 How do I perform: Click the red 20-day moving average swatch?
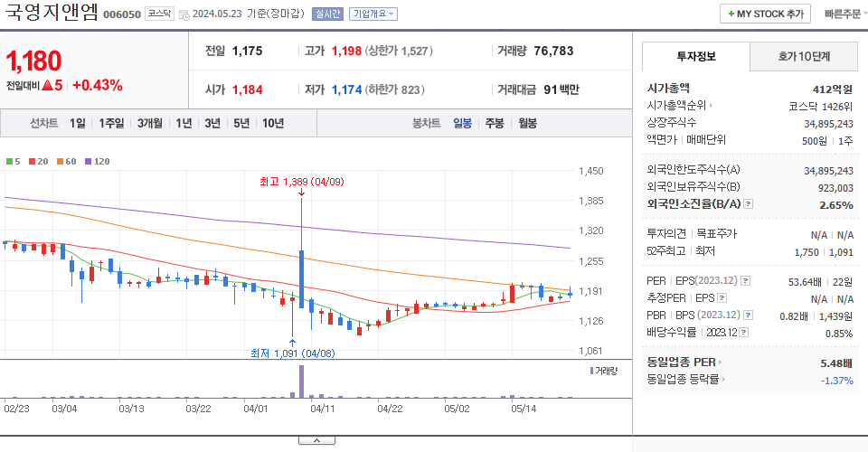coord(33,162)
